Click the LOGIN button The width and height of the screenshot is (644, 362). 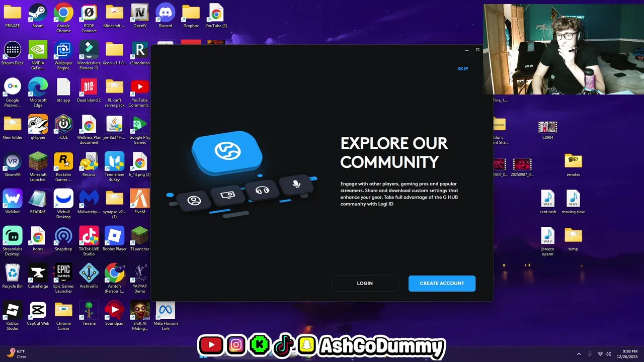click(x=365, y=284)
